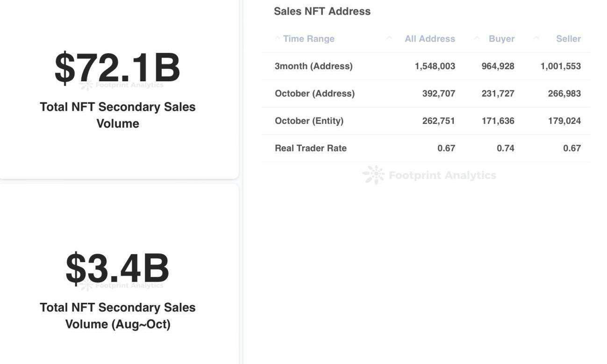
Task: Select the Seller column header label
Action: coord(568,39)
